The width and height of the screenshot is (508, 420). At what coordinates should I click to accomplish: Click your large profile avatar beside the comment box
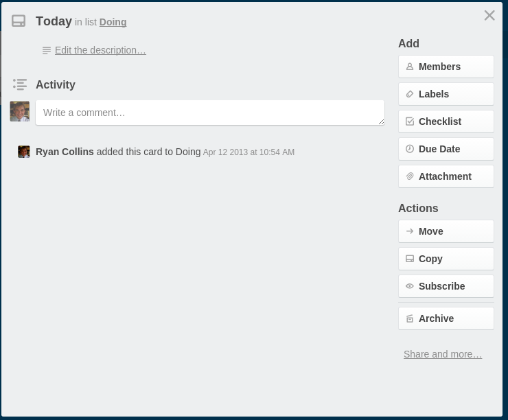20,111
